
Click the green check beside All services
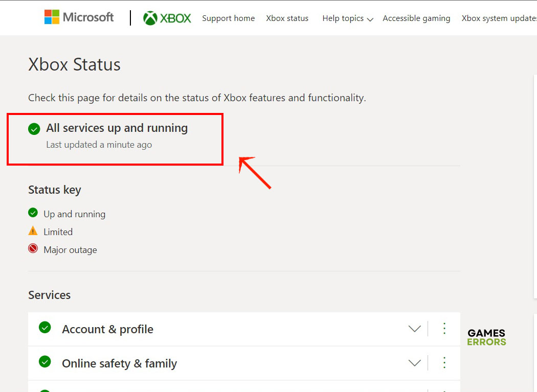pos(34,129)
